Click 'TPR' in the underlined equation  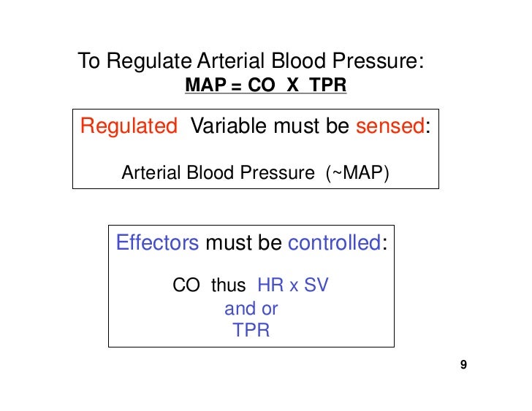[x=327, y=85]
